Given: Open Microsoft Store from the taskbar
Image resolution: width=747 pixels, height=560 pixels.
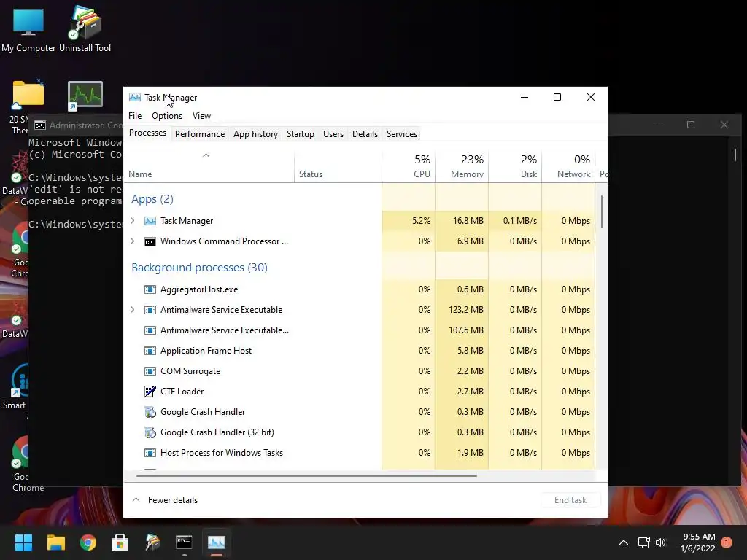Looking at the screenshot, I should pos(120,542).
